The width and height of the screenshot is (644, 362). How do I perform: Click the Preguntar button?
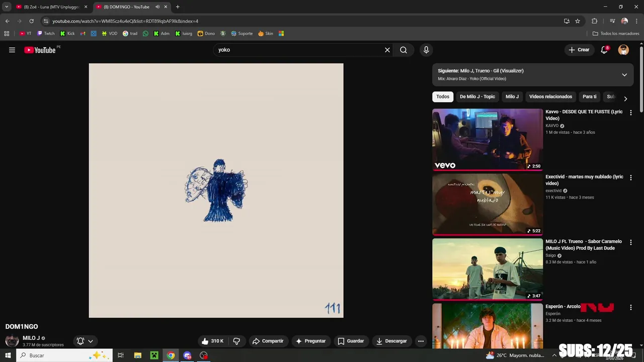pos(311,341)
